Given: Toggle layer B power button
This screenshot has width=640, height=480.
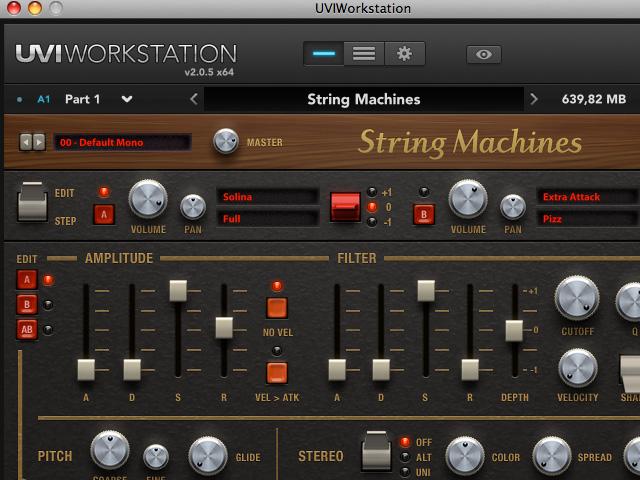Looking at the screenshot, I should coord(424,214).
